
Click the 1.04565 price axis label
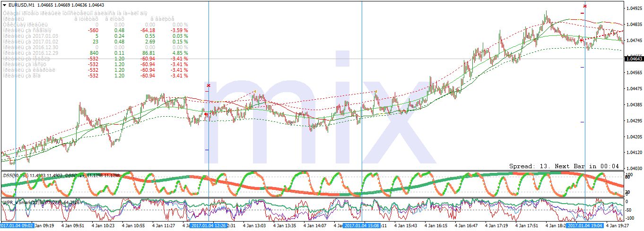click(x=634, y=72)
